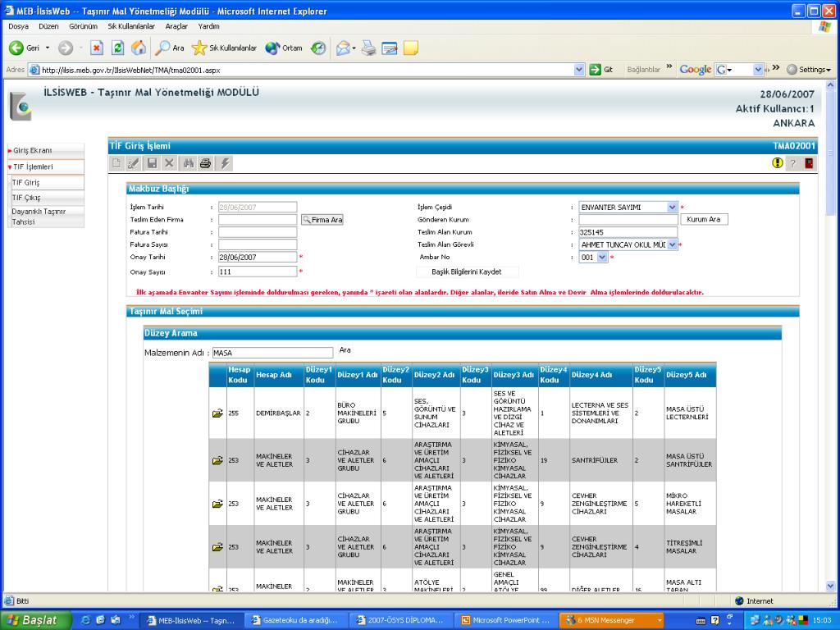Open Microsoft PowerPoint from the taskbar
The image size is (840, 630).
pos(505,620)
